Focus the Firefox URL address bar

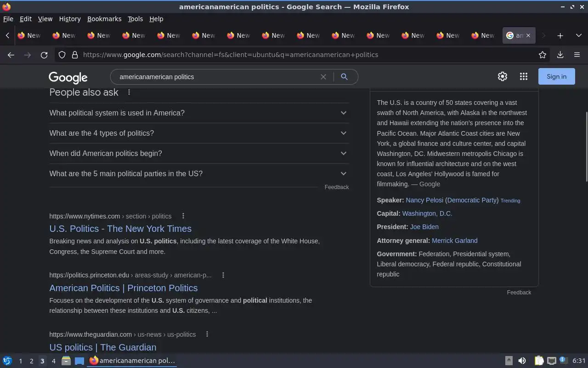point(308,55)
